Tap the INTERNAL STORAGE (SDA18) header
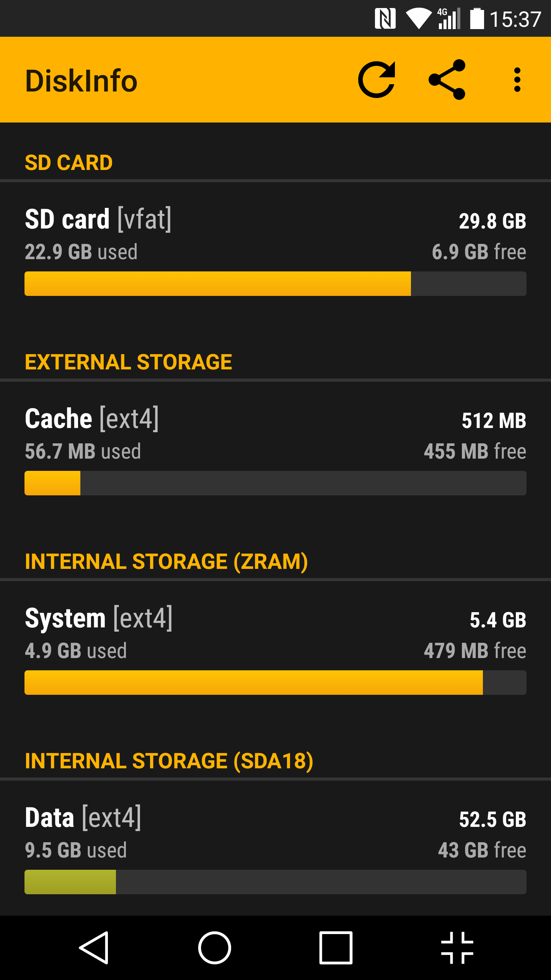The image size is (551, 980). (169, 761)
